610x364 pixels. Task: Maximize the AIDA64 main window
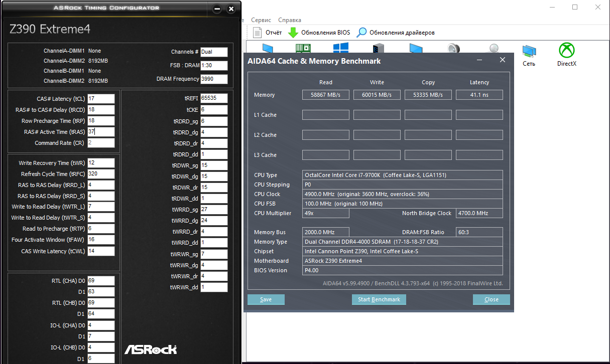pos(575,7)
